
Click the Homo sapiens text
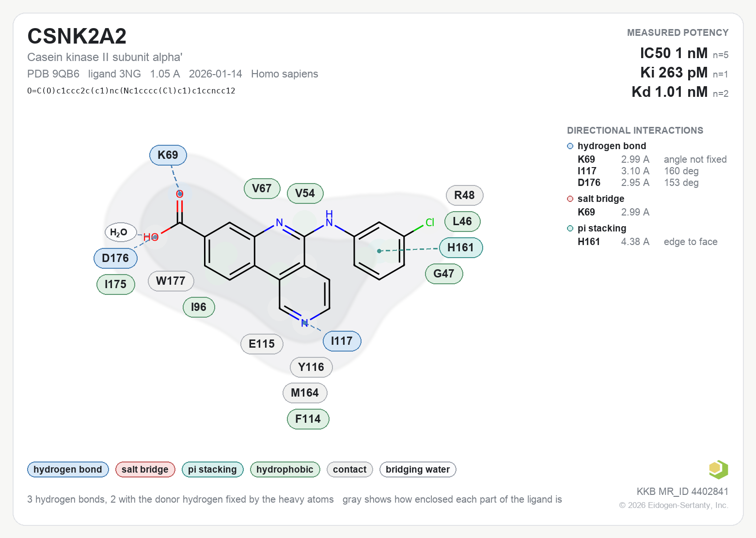pos(284,74)
